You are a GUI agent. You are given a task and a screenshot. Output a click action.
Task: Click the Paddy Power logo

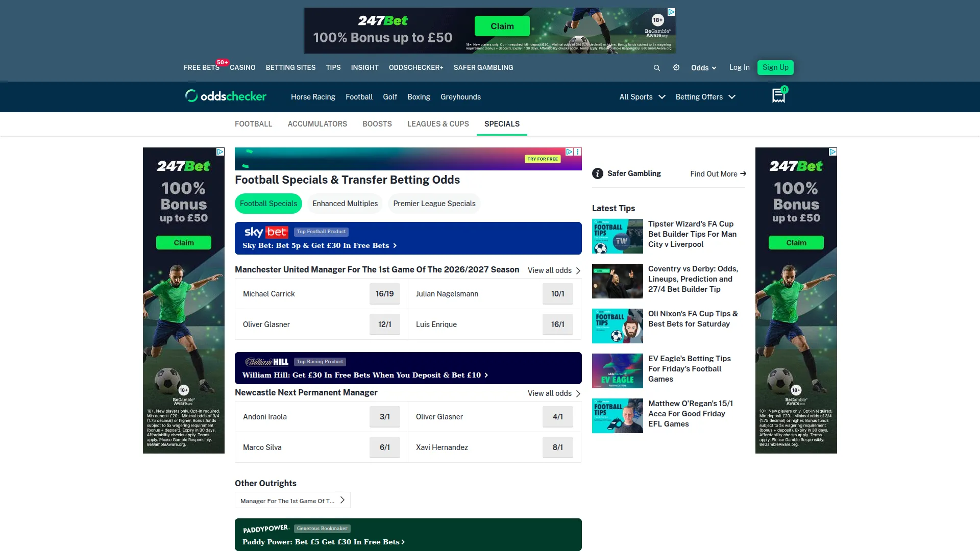tap(266, 529)
